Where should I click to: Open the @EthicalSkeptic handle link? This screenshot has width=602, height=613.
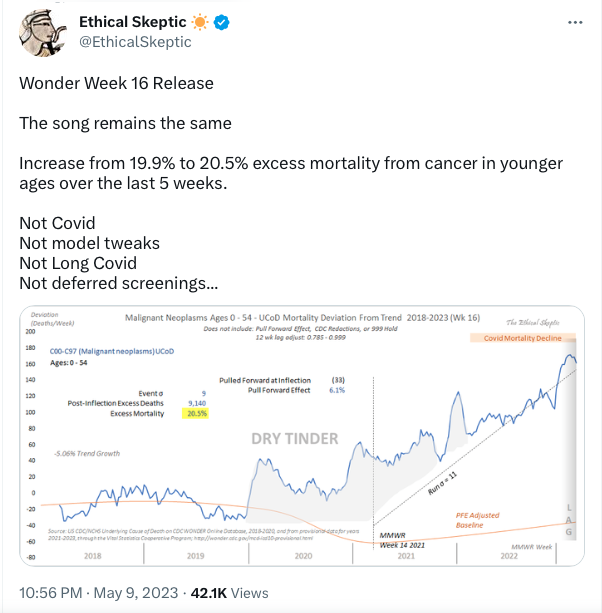coord(135,42)
